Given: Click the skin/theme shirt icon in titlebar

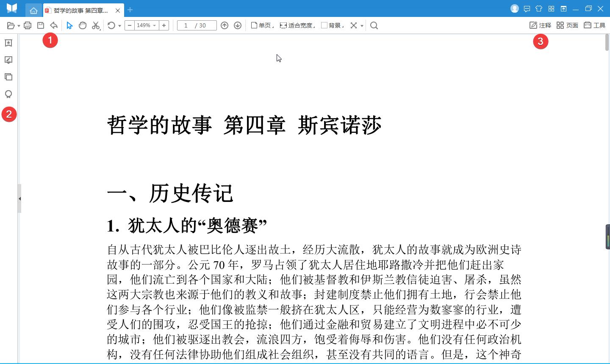Looking at the screenshot, I should pyautogui.click(x=538, y=8).
